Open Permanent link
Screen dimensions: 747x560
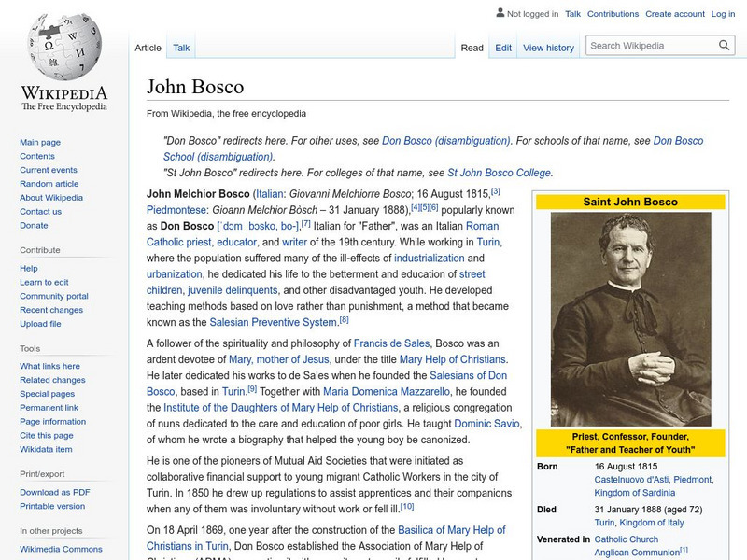(49, 407)
